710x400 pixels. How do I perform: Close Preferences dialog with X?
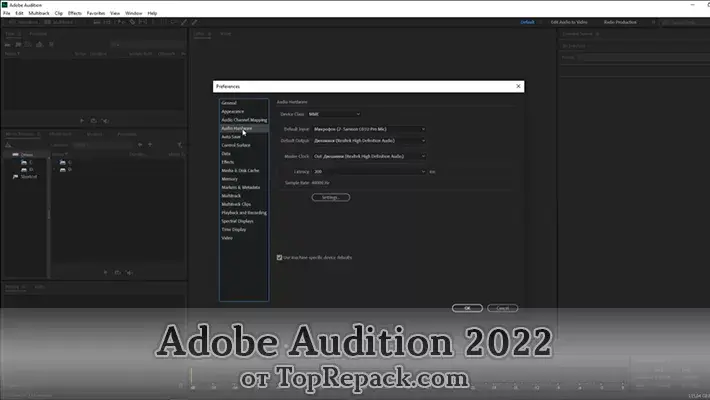[x=518, y=86]
